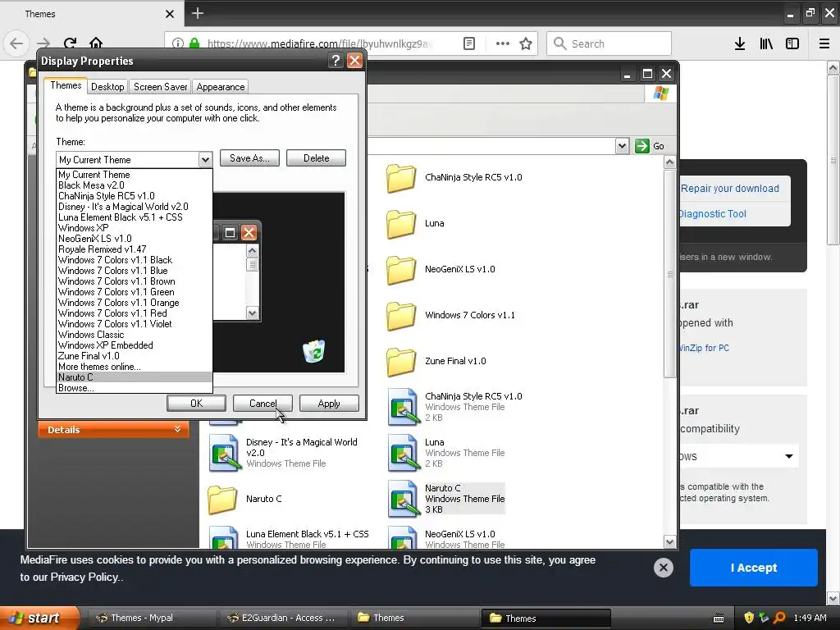
Task: Click the 1:49 AM taskbar clock
Action: pos(810,618)
